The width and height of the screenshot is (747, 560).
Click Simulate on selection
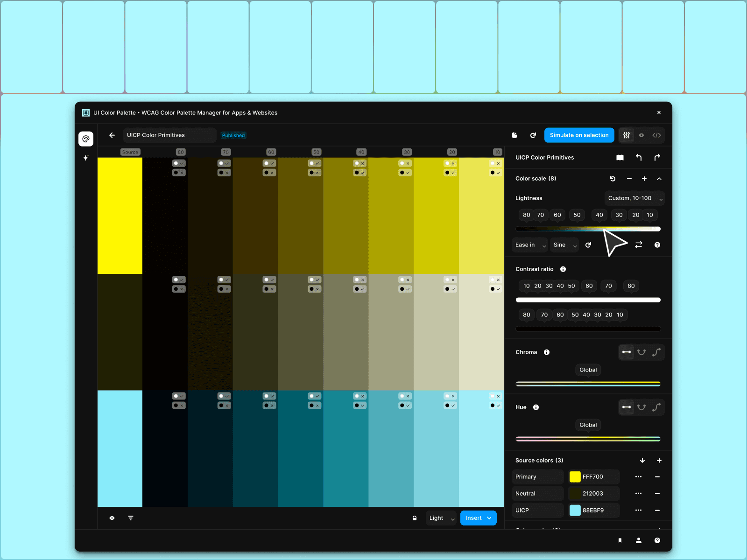pos(579,135)
